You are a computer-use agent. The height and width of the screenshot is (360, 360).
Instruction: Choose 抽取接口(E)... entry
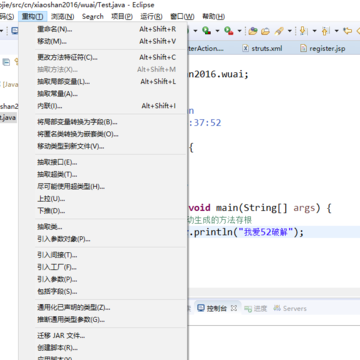(x=103, y=162)
